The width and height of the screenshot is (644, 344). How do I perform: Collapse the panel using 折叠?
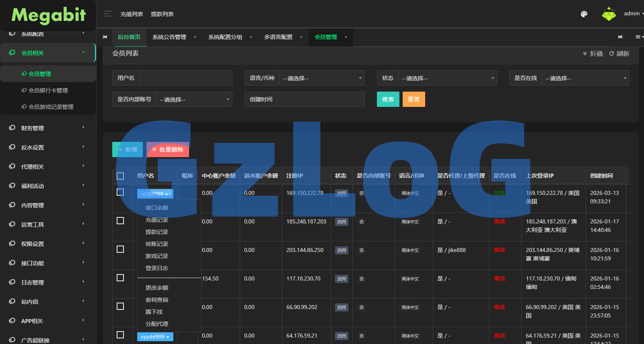593,53
